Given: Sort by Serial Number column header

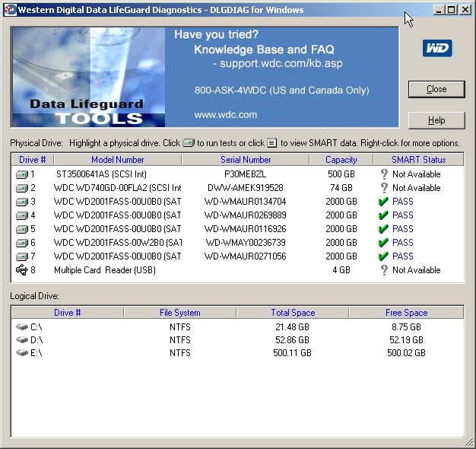Looking at the screenshot, I should (x=246, y=160).
